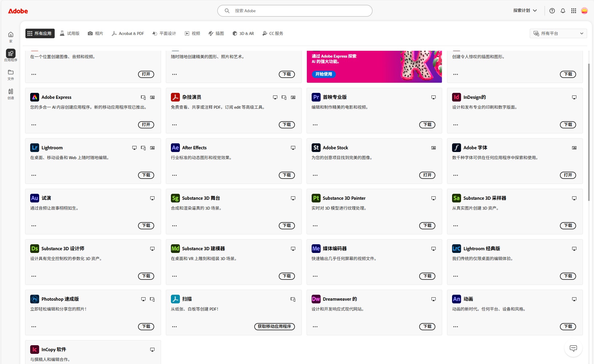Click the help question mark icon
The height and width of the screenshot is (364, 594).
(552, 11)
